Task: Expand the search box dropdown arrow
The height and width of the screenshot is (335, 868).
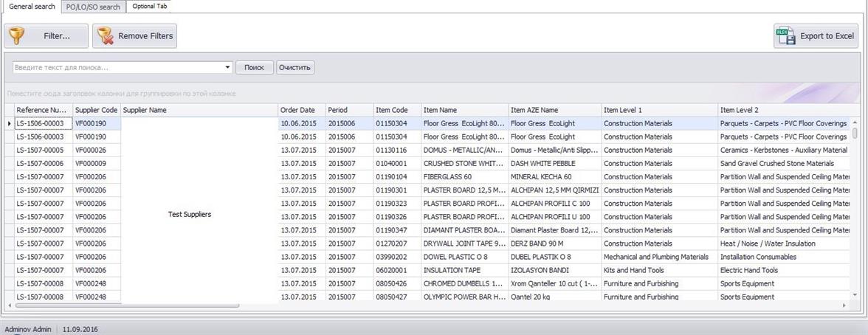Action: click(227, 68)
